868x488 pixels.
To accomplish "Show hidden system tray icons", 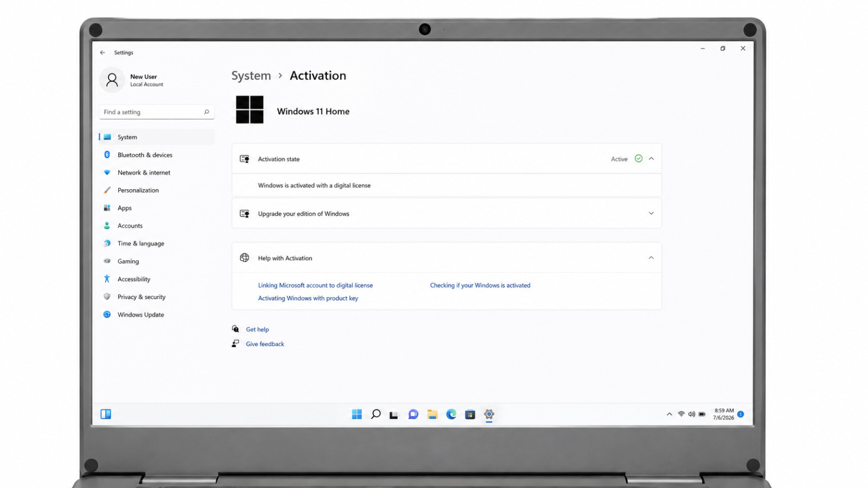I will pyautogui.click(x=669, y=414).
